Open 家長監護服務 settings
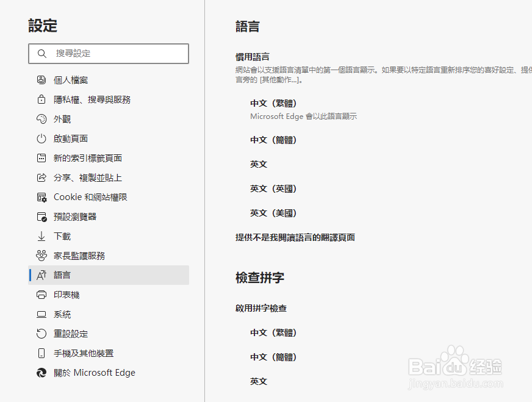This screenshot has height=402, width=532. pyautogui.click(x=109, y=256)
